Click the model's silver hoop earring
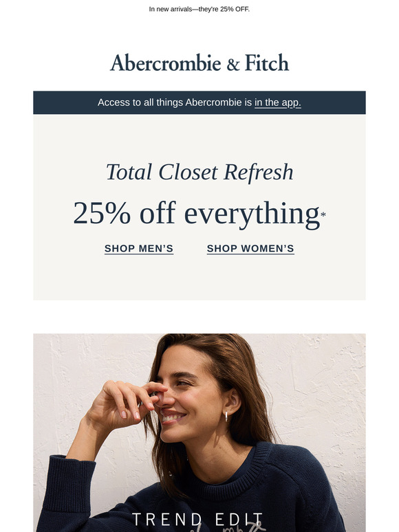This screenshot has height=532, width=399. tap(226, 417)
